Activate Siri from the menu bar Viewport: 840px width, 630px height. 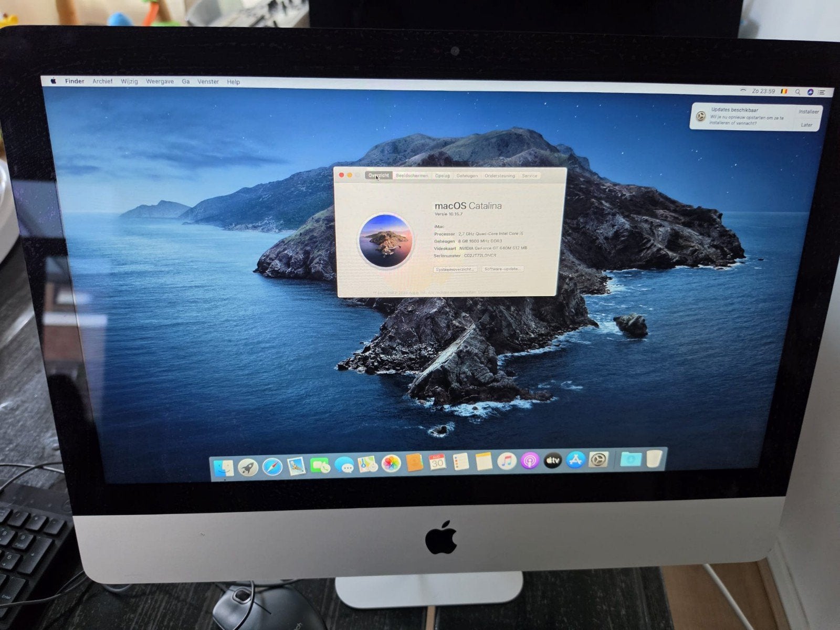point(811,92)
